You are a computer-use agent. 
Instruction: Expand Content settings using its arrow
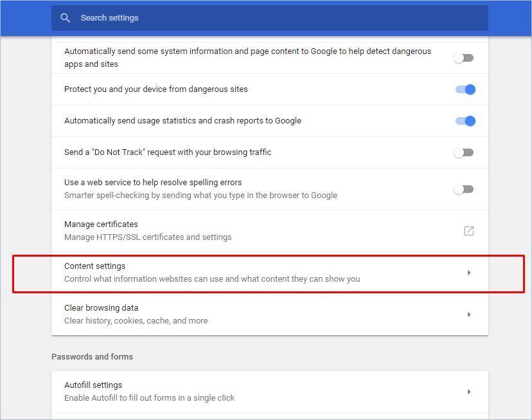(469, 273)
